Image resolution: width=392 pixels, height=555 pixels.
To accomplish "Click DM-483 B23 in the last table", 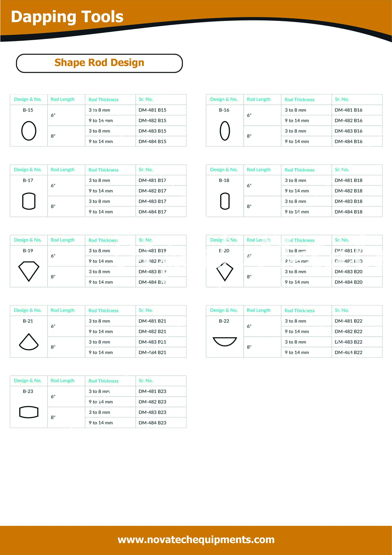I will click(152, 412).
